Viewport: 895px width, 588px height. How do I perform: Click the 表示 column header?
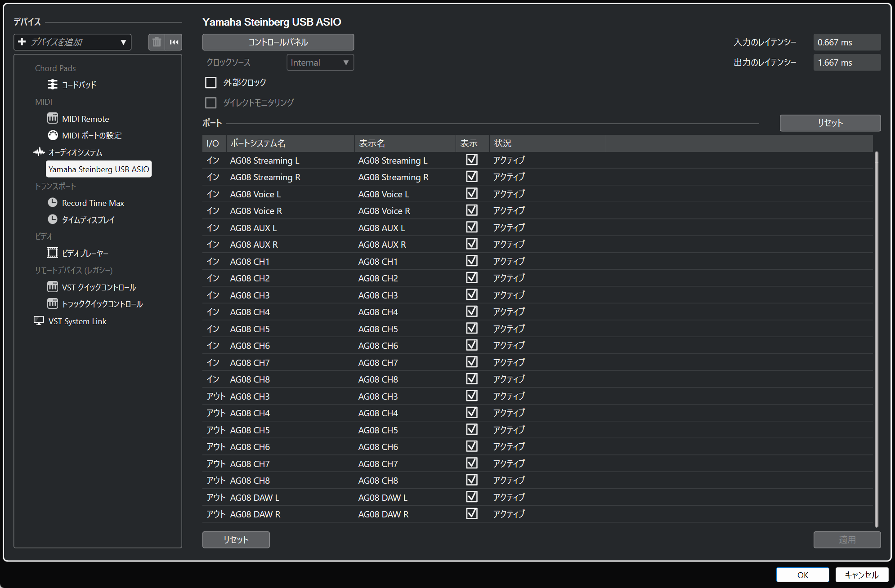pyautogui.click(x=473, y=143)
